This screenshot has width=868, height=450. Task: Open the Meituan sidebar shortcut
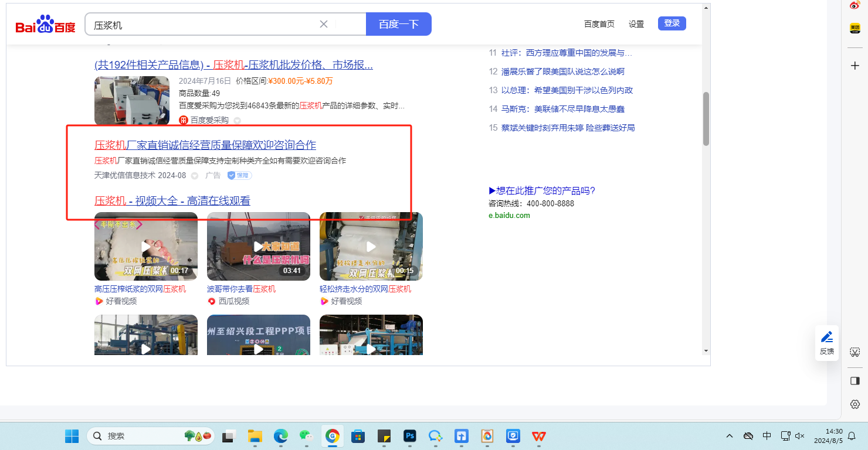[855, 28]
